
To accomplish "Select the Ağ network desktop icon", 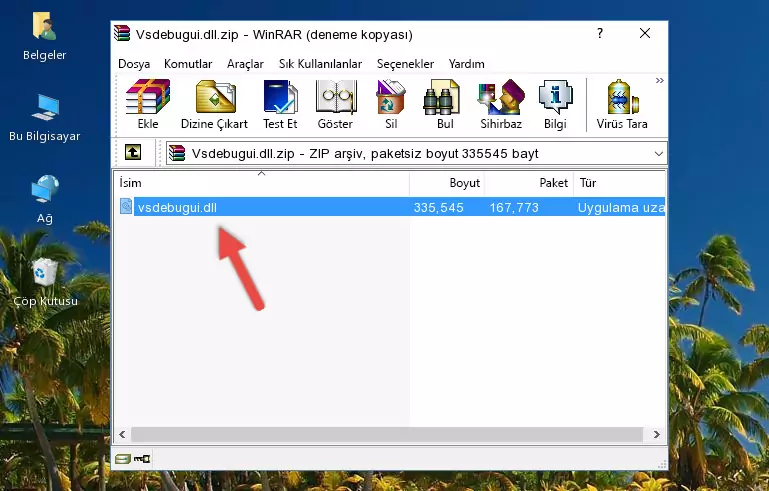I will 45,199.
